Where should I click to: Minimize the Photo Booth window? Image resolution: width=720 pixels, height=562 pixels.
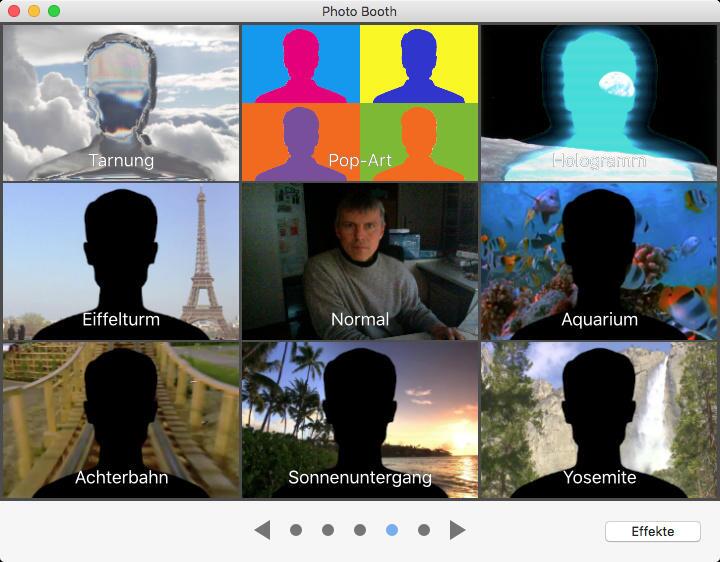tap(34, 11)
